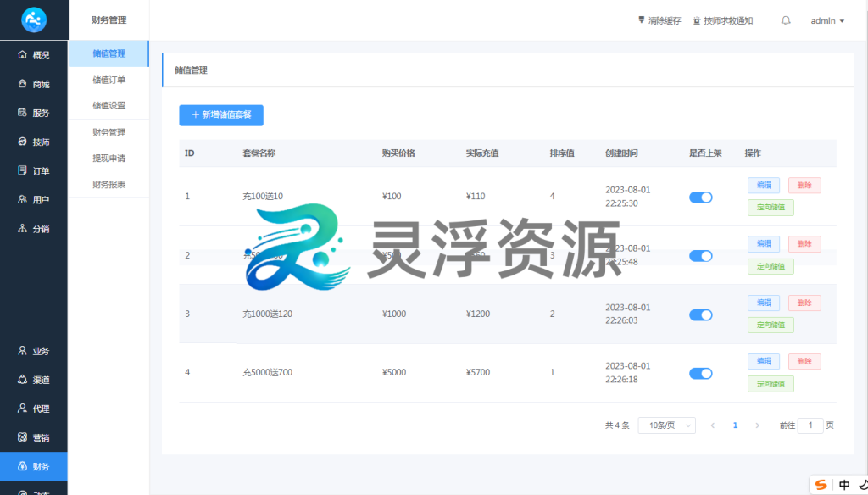This screenshot has width=868, height=495.
Task: Select 财务管理 submenu item below 储值设置
Action: pos(108,132)
